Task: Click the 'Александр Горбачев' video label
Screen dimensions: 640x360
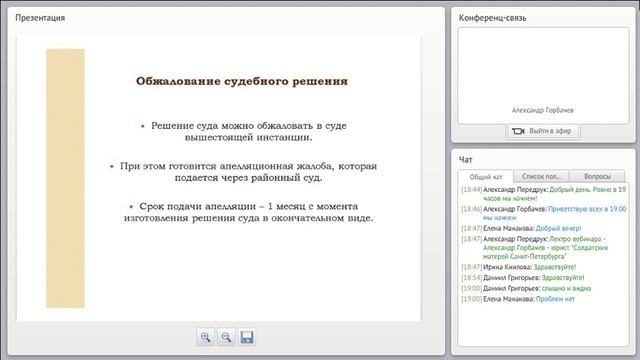Action: pos(543,110)
